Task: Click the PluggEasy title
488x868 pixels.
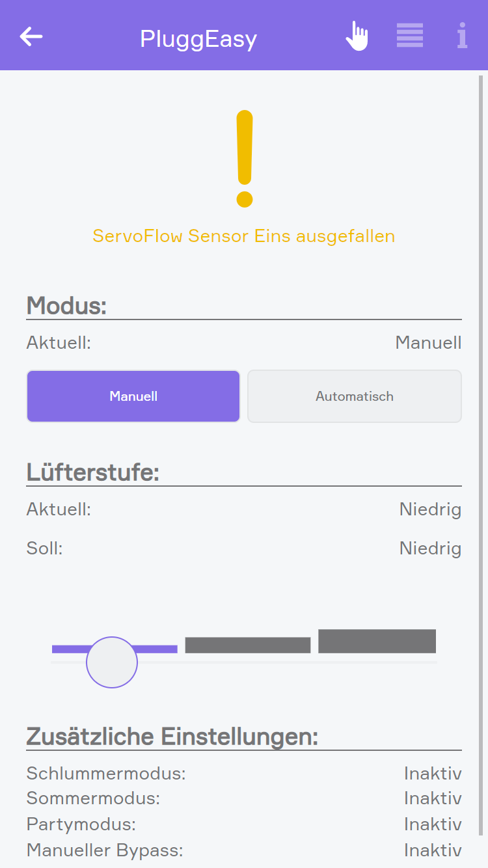Action: pos(198,39)
